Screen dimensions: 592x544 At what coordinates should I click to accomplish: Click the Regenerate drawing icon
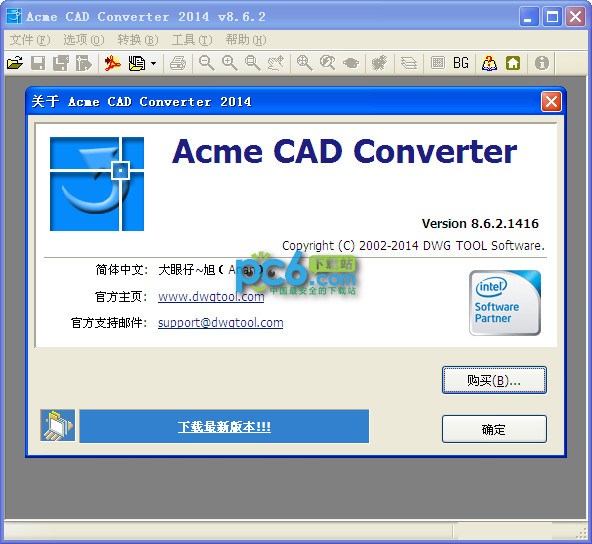pos(379,63)
